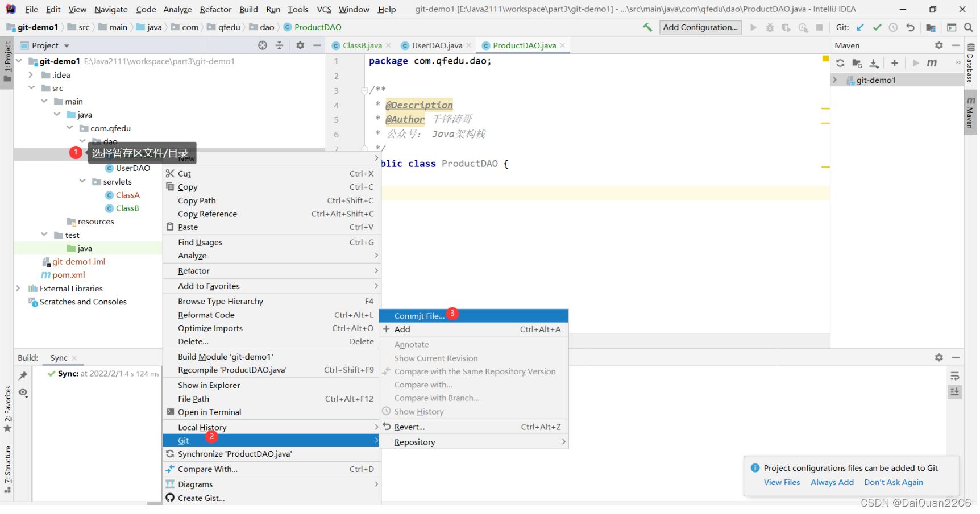The width and height of the screenshot is (980, 514).
Task: Open the Refactor menu in menu bar
Action: (215, 9)
